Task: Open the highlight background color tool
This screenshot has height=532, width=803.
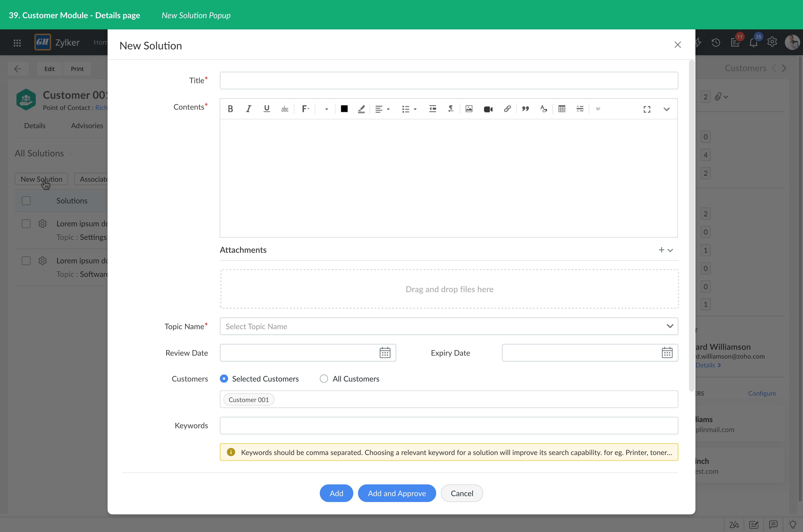Action: pyautogui.click(x=361, y=109)
